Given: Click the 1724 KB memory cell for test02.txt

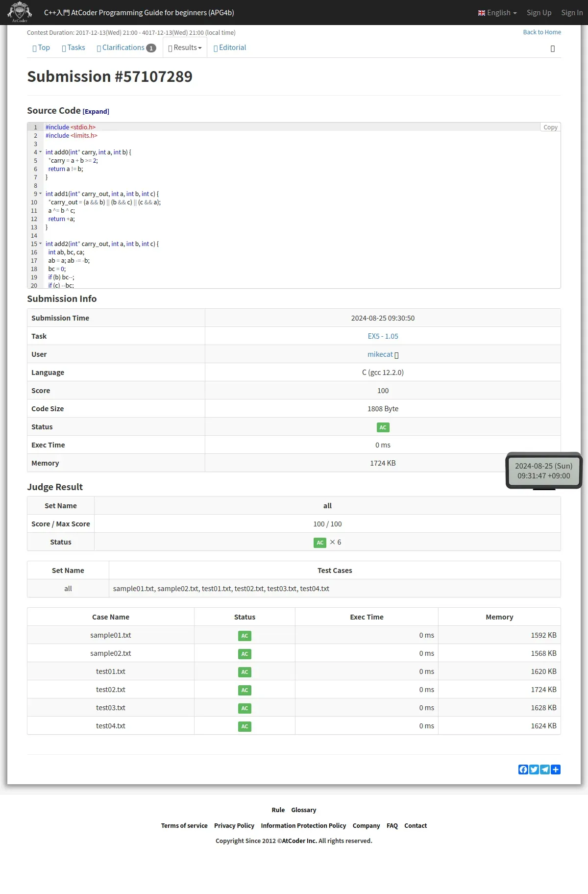Looking at the screenshot, I should point(499,690).
